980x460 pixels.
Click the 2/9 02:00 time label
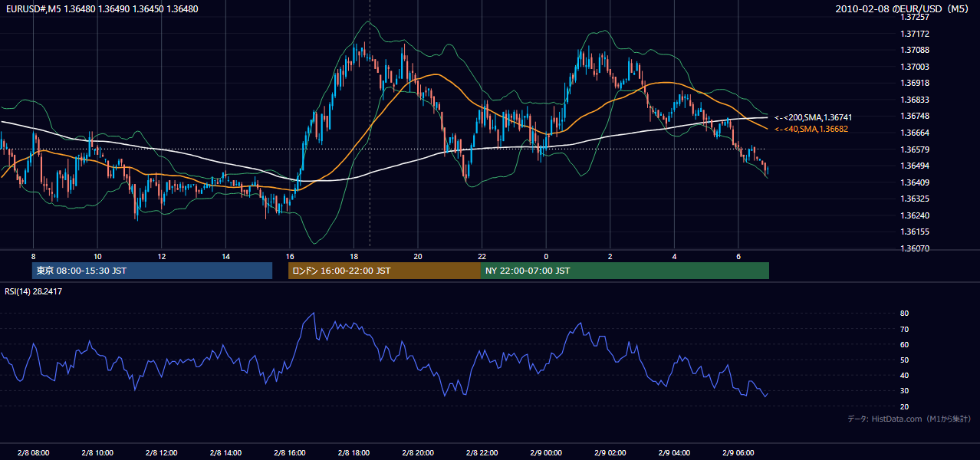[x=610, y=453]
